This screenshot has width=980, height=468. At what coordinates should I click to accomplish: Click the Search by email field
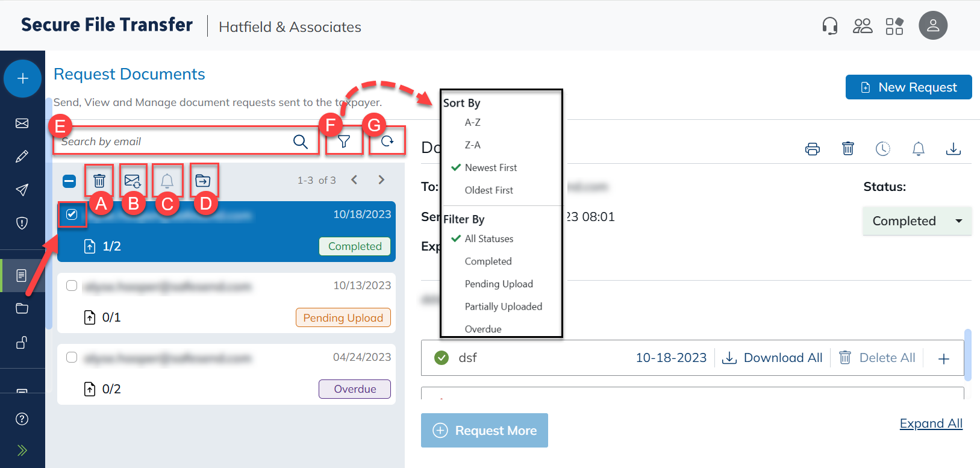pyautogui.click(x=175, y=142)
